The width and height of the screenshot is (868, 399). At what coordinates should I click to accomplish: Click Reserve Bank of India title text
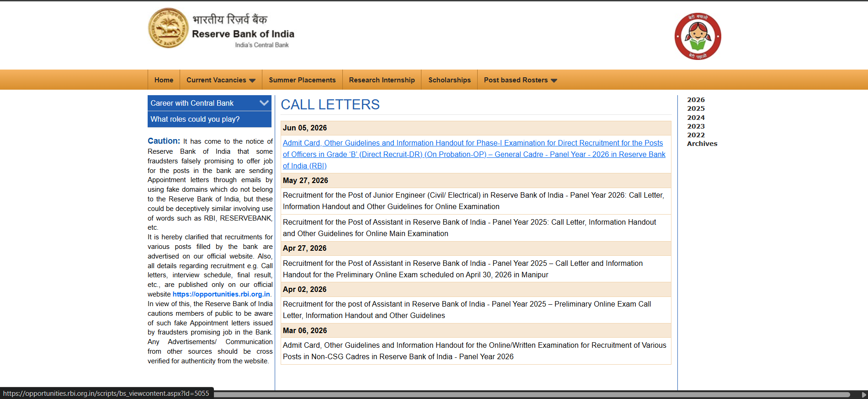(x=243, y=34)
